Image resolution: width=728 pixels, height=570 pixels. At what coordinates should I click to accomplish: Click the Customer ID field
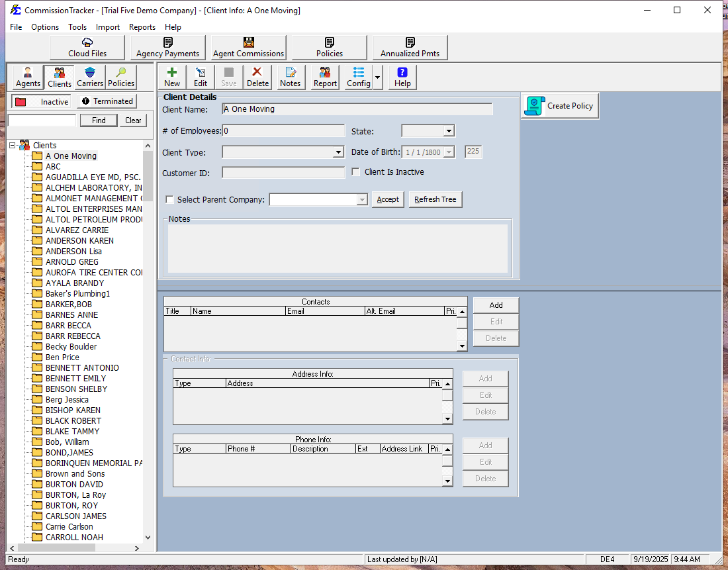pos(283,173)
